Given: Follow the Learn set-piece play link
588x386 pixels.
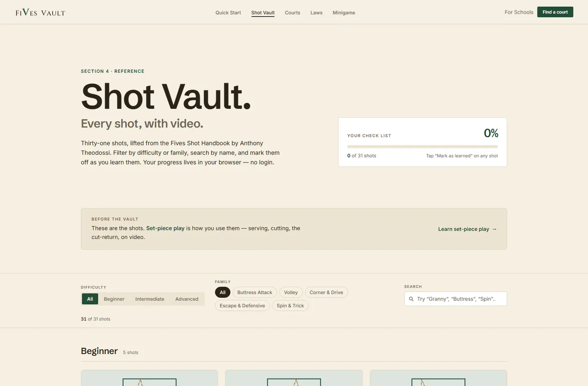Looking at the screenshot, I should (x=467, y=229).
